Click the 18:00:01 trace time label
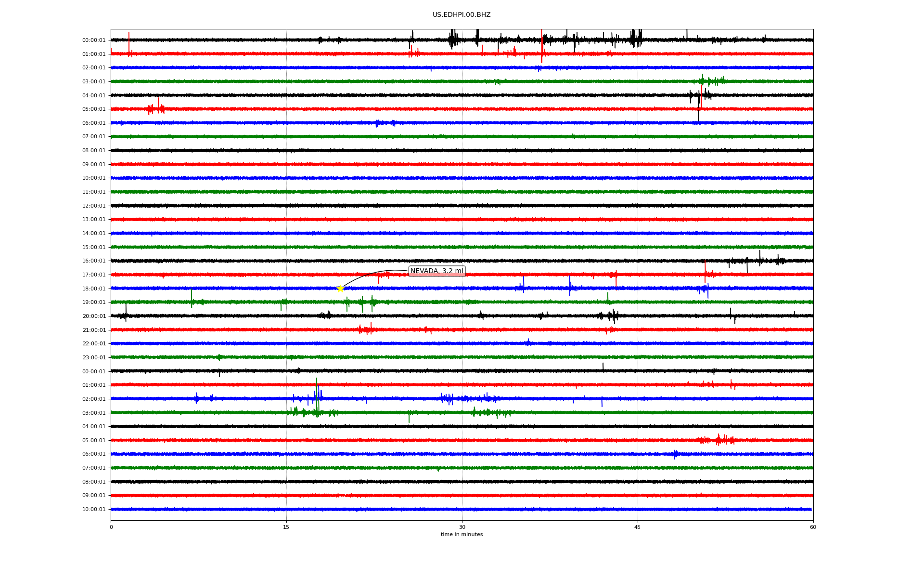The image size is (924, 578). pyautogui.click(x=94, y=289)
